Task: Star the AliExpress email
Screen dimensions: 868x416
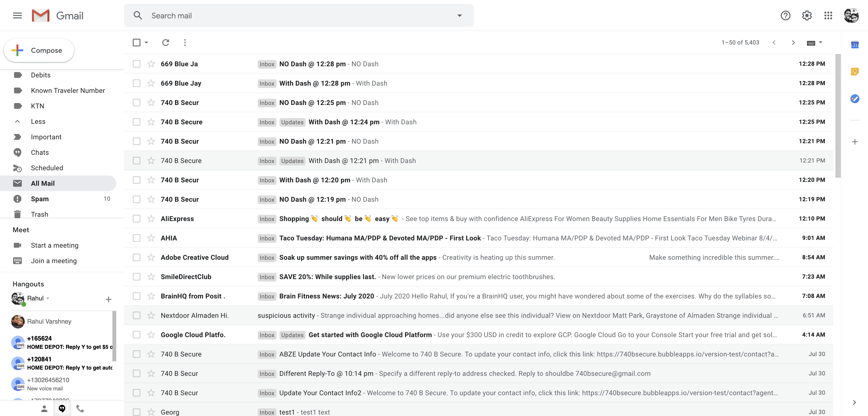Action: (151, 219)
